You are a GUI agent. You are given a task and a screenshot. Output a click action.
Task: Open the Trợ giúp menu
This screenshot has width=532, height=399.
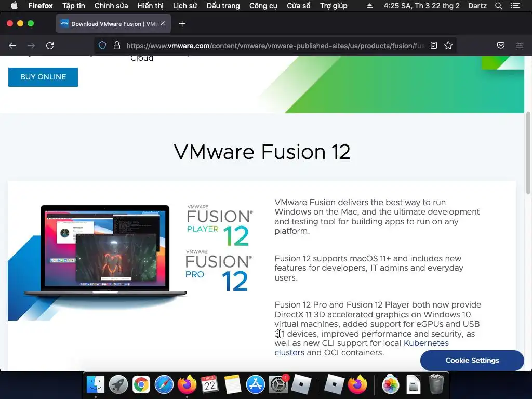(x=334, y=6)
